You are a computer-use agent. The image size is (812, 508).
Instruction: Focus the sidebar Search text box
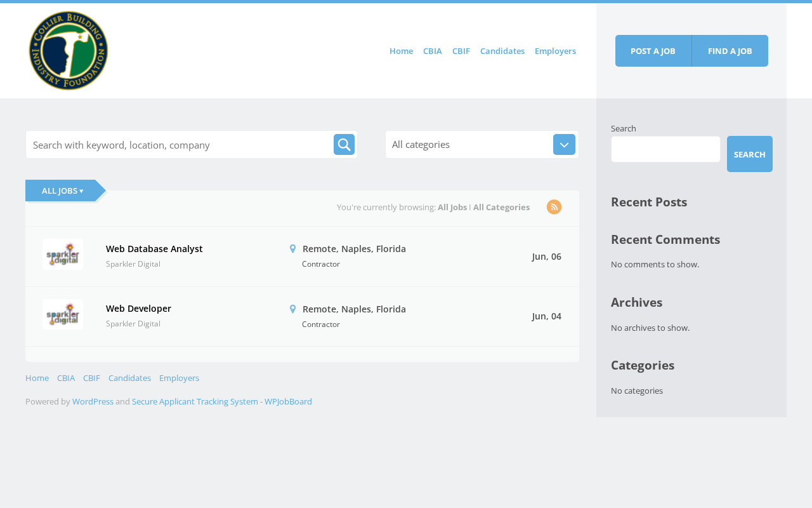[665, 149]
